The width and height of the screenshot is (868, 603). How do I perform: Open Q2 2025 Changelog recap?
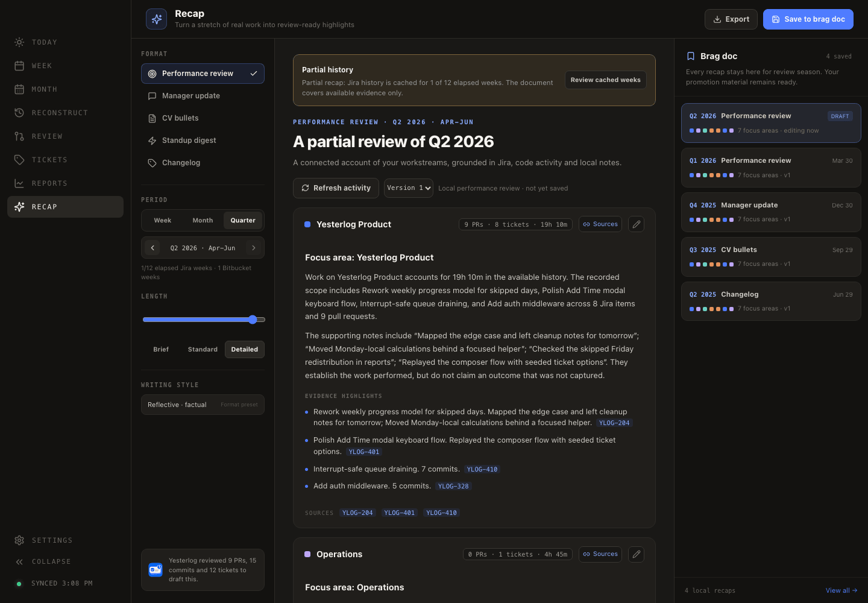(x=771, y=301)
